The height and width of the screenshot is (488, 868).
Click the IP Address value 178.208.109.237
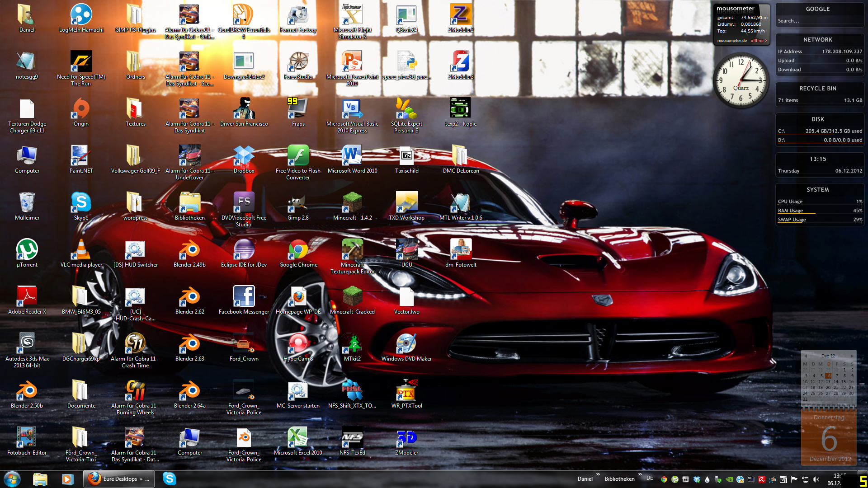(x=842, y=52)
